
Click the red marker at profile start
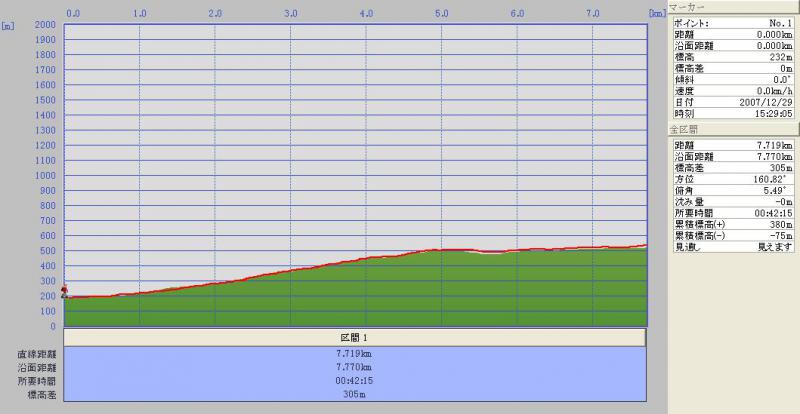65,289
